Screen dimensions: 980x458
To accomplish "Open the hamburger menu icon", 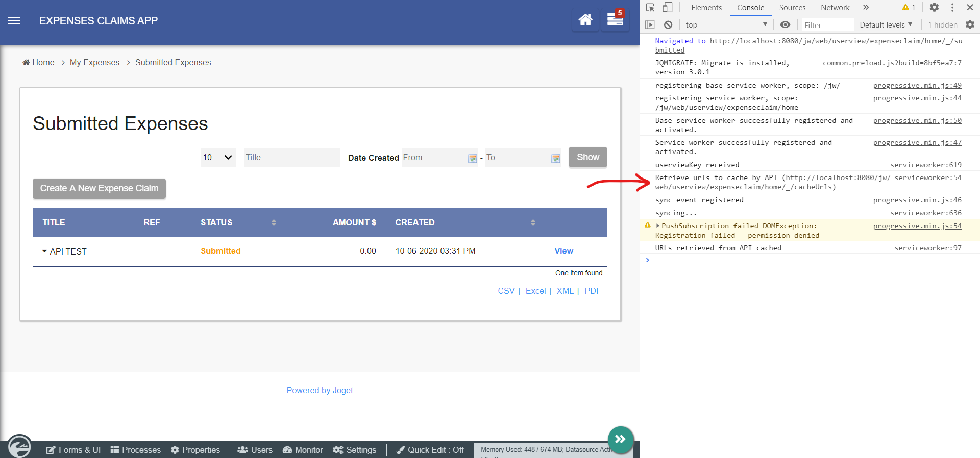I will coord(14,21).
